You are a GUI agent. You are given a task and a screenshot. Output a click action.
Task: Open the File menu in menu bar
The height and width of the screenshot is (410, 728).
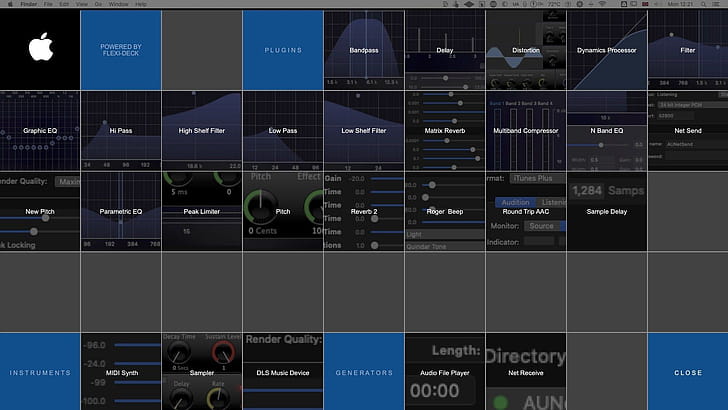click(x=48, y=4)
